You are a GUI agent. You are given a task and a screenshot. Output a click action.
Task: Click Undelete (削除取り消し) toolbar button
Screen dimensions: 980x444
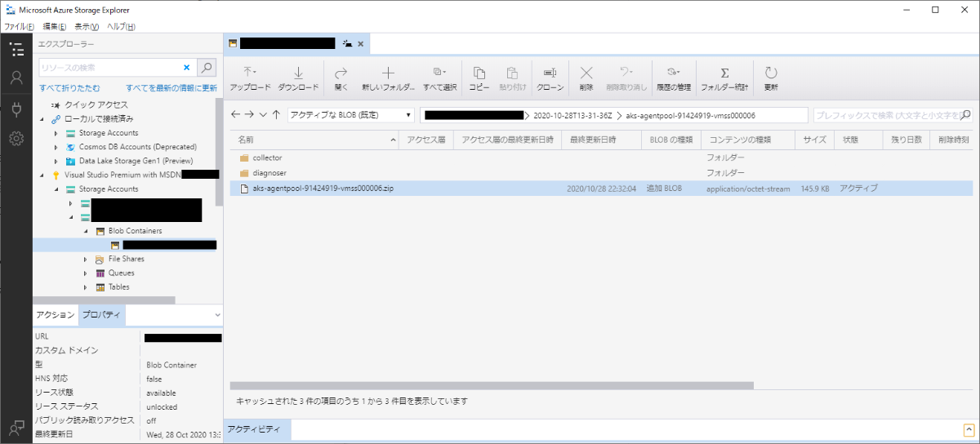tap(626, 79)
